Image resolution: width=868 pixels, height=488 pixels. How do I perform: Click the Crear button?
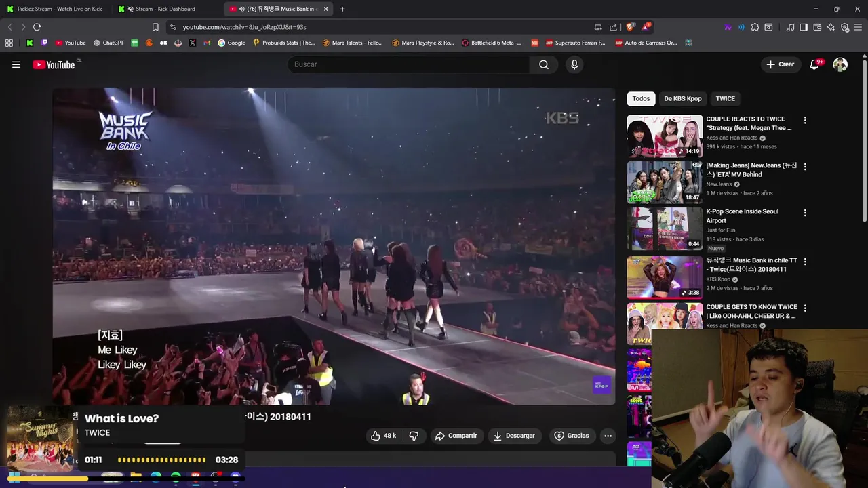(x=780, y=64)
